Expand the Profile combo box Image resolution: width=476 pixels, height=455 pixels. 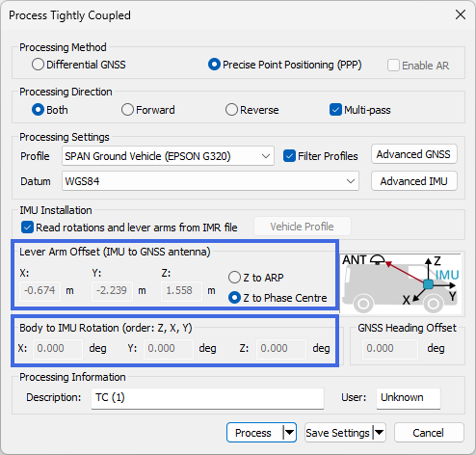coord(168,156)
